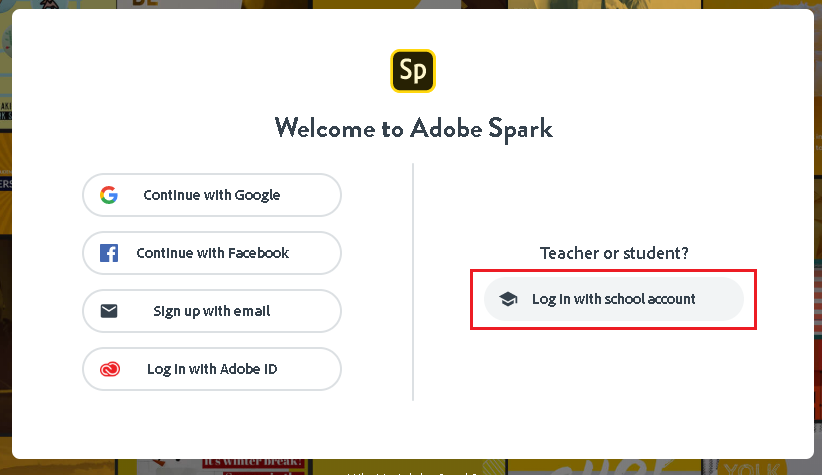Choose Continue with Google
This screenshot has height=475, width=822.
212,195
